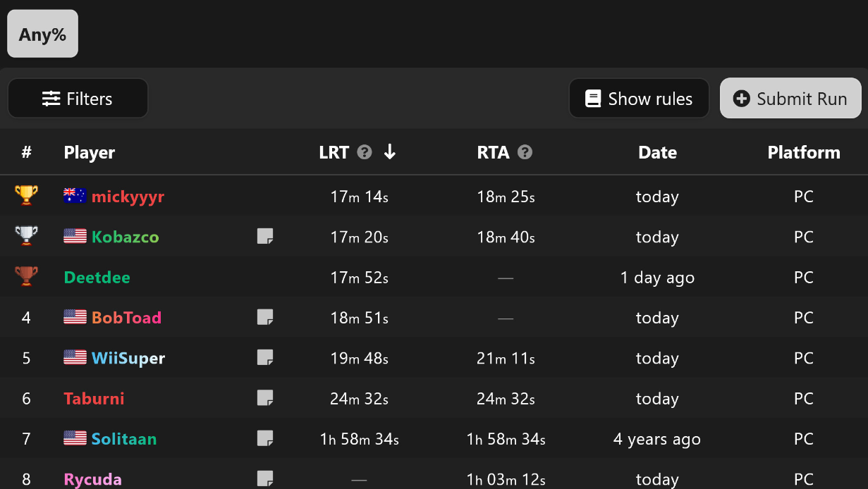The height and width of the screenshot is (489, 868).
Task: Click the silver trophy in Kobazco's row
Action: coord(26,236)
